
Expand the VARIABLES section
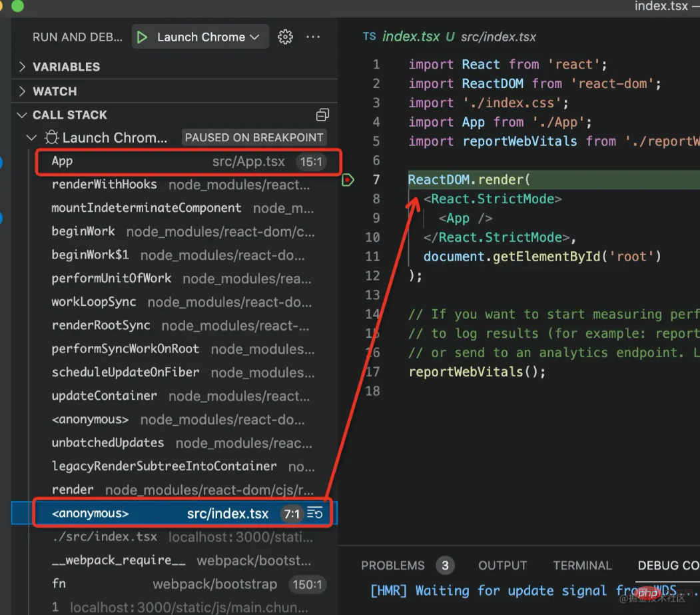point(66,67)
